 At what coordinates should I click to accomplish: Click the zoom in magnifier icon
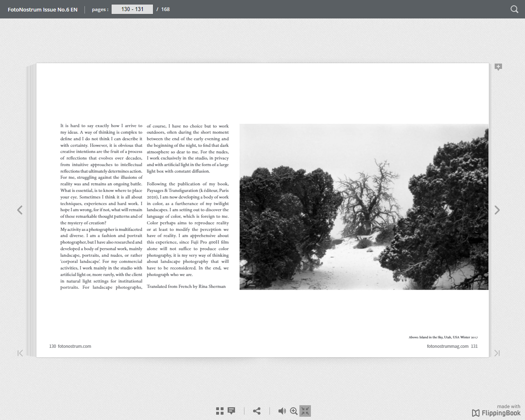pos(294,411)
